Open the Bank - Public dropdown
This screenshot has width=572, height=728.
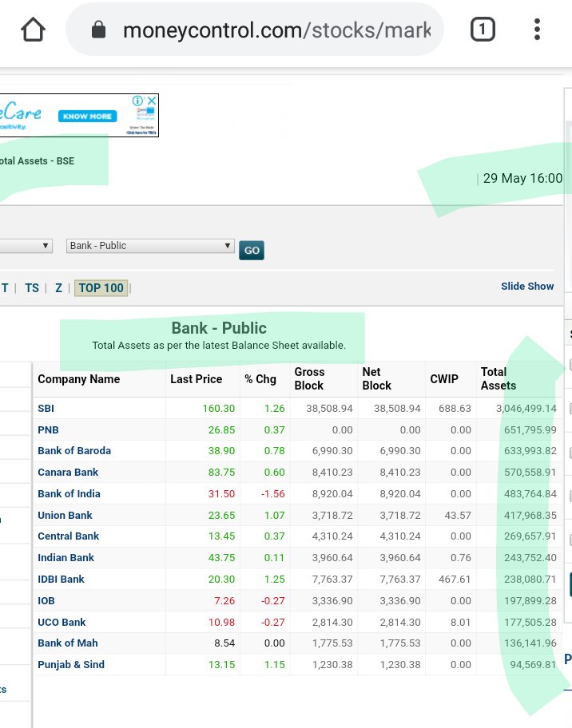150,246
